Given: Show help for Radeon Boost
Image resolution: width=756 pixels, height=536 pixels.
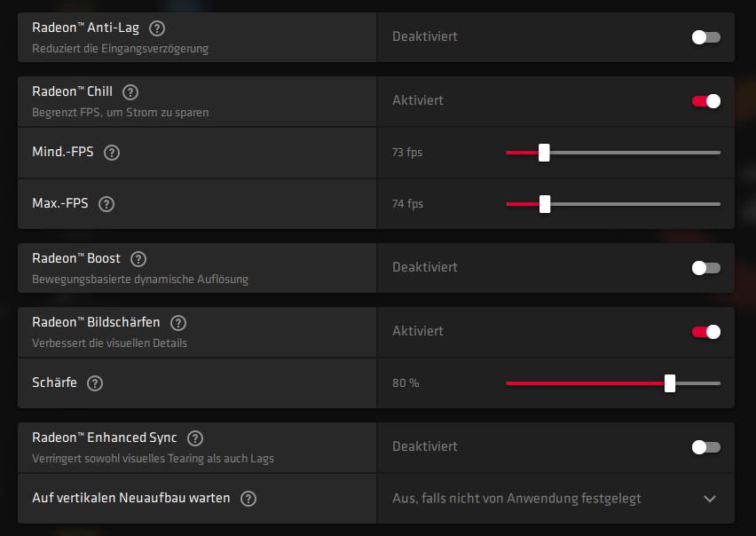Looking at the screenshot, I should (138, 259).
